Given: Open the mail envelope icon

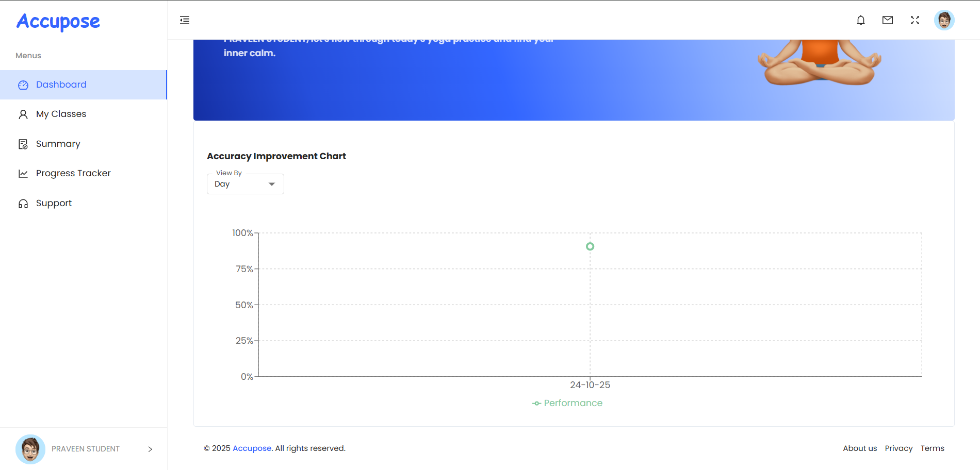Looking at the screenshot, I should coord(887,20).
